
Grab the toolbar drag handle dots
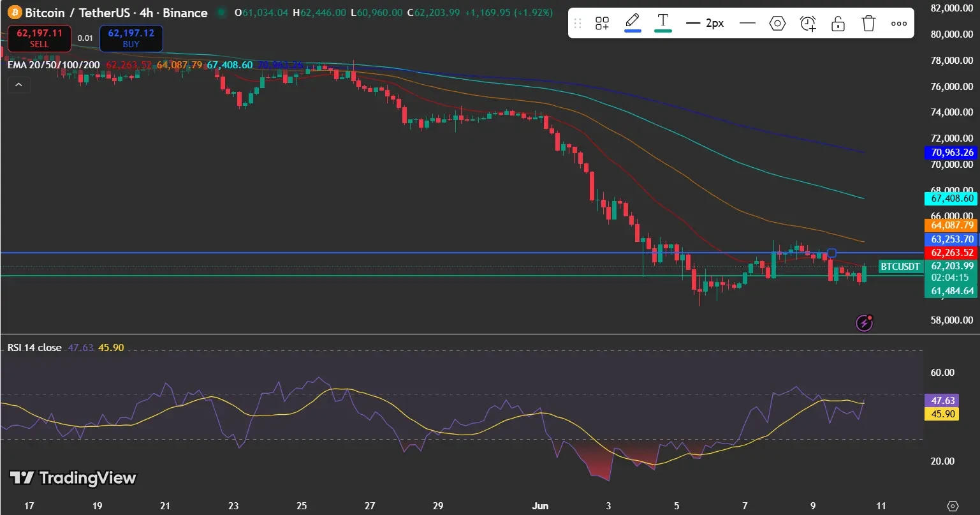[x=578, y=24]
